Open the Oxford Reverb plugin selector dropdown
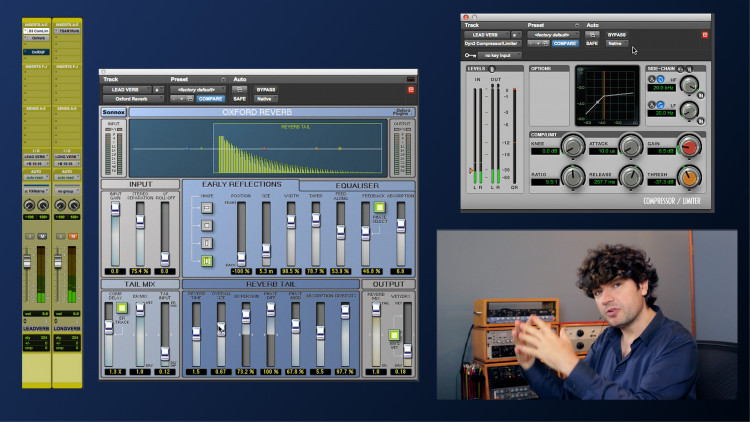750x422 pixels. 132,99
